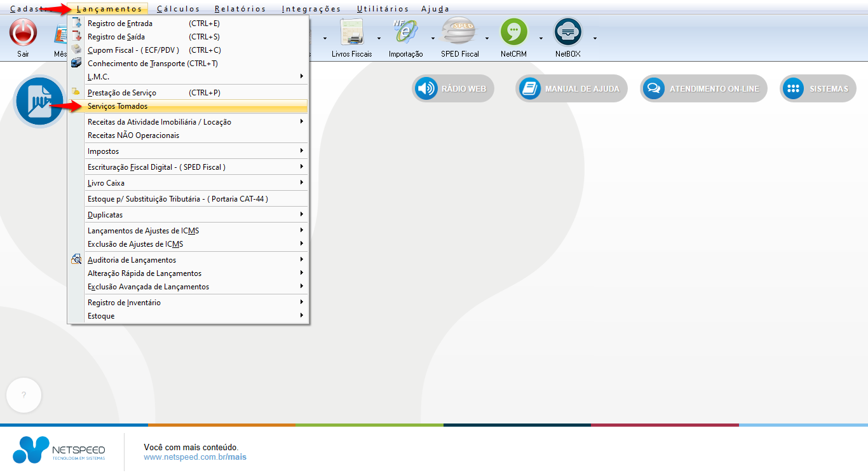Click the round question mark help bubble
Image resolution: width=868 pixels, height=475 pixels.
click(x=24, y=395)
